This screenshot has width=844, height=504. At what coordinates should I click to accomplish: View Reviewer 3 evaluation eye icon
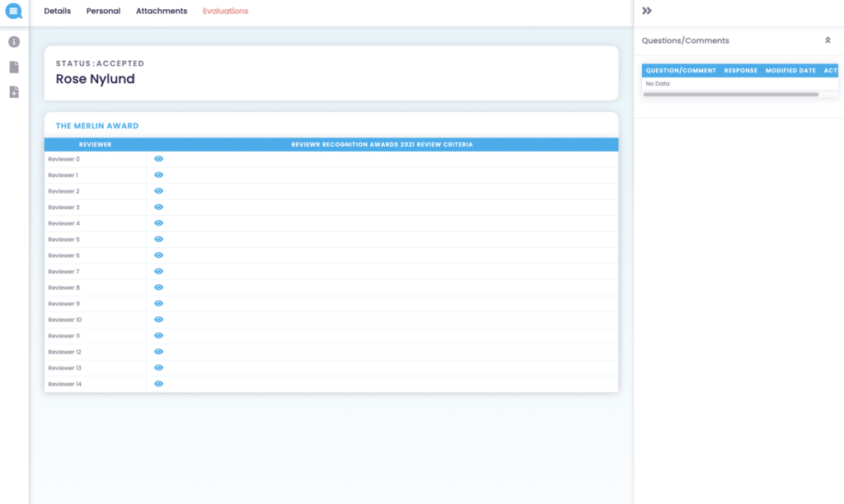[159, 207]
